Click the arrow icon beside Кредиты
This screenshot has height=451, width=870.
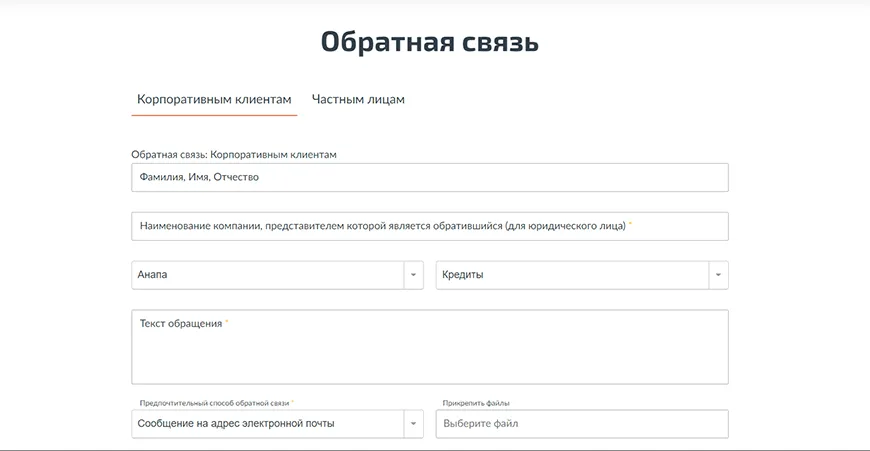718,275
